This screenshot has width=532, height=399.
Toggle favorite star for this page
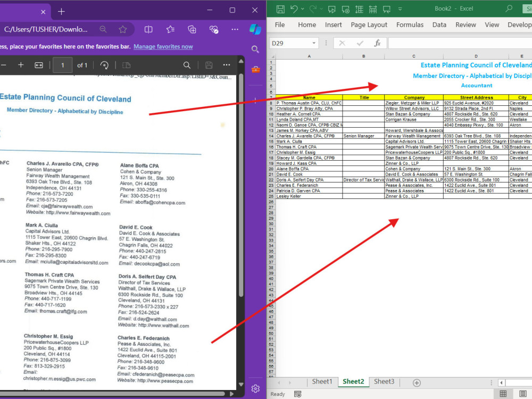point(123,29)
